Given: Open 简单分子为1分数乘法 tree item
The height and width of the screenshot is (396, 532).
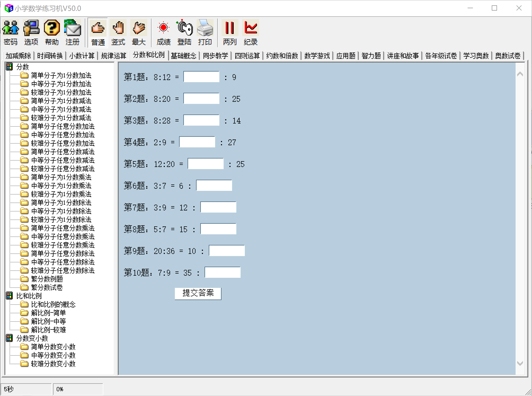Looking at the screenshot, I should tap(61, 177).
